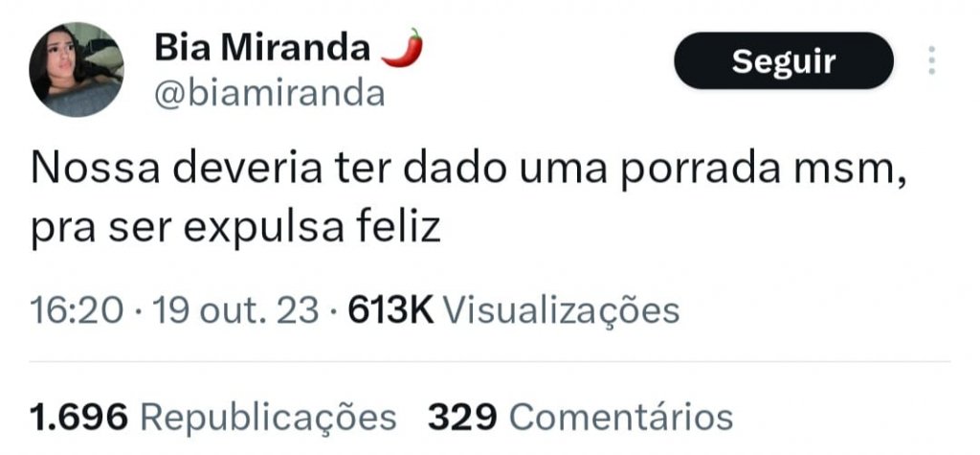Click the three-dot more options icon
This screenshot has height=455, width=980.
[932, 60]
